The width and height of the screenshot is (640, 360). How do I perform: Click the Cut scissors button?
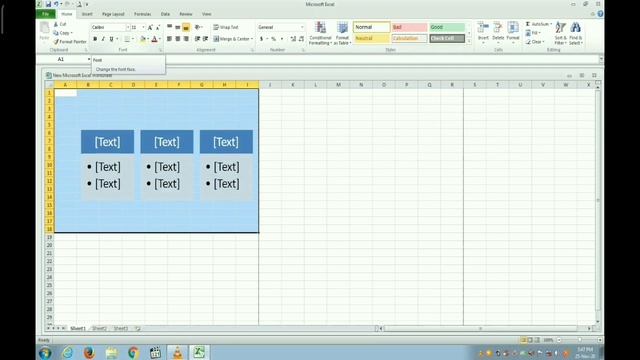pos(60,24)
